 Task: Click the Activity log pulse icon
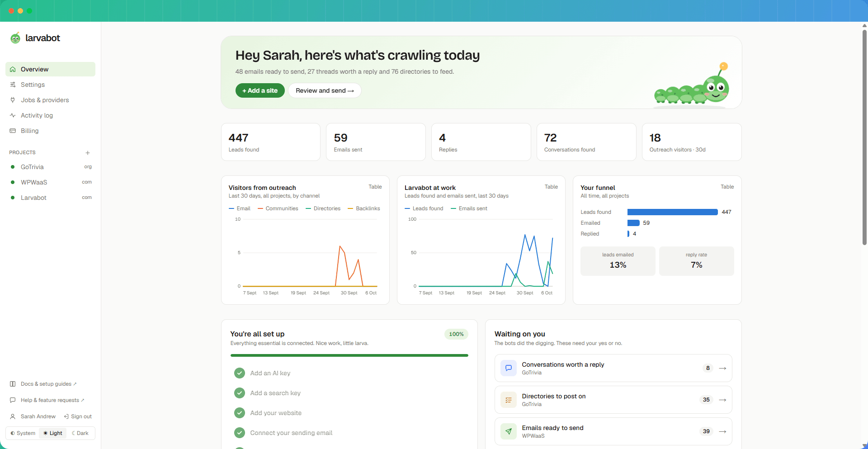pos(13,115)
